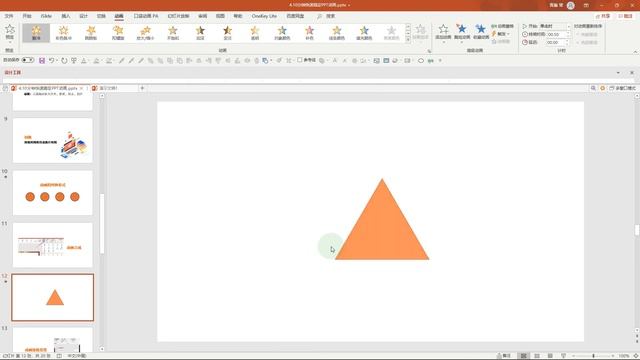Screen dimensions: 640x360
Task: Switch to the 切换 Transitions tab
Action: pos(101,16)
